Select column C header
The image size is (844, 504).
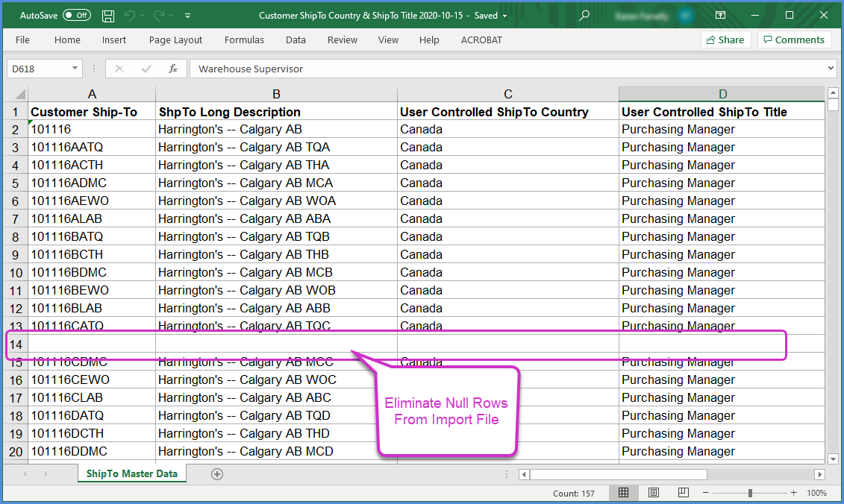(x=508, y=94)
